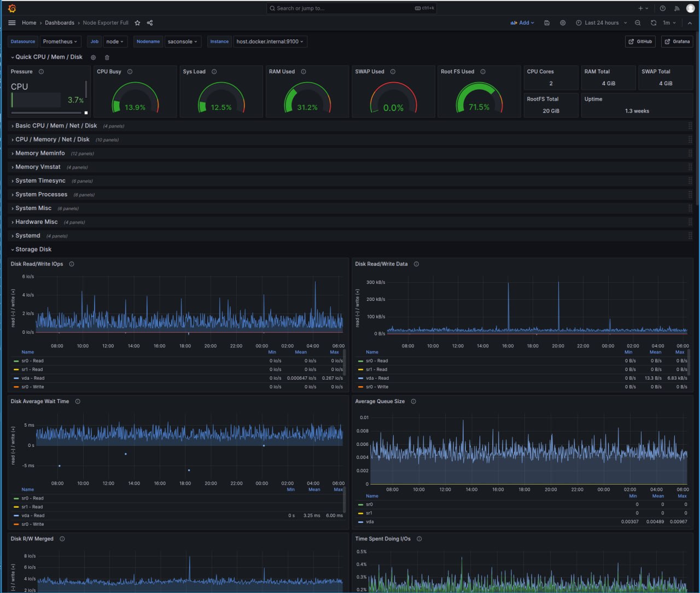Open the Last 24 hours time picker
Image resolution: width=700 pixels, height=593 pixels.
point(602,23)
